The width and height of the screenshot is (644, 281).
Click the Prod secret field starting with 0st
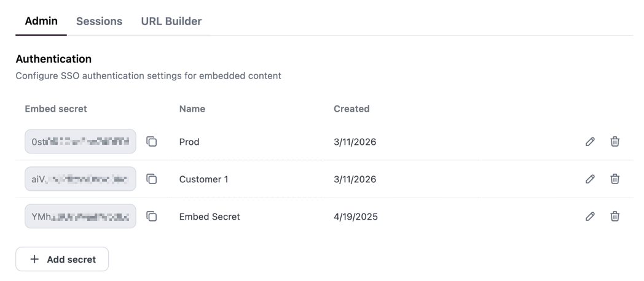click(80, 142)
